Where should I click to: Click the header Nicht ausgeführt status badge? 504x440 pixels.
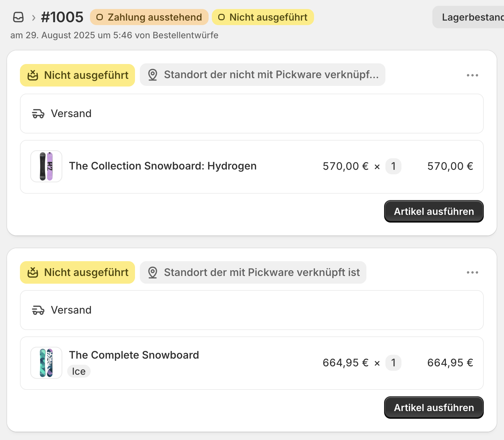pos(263,17)
